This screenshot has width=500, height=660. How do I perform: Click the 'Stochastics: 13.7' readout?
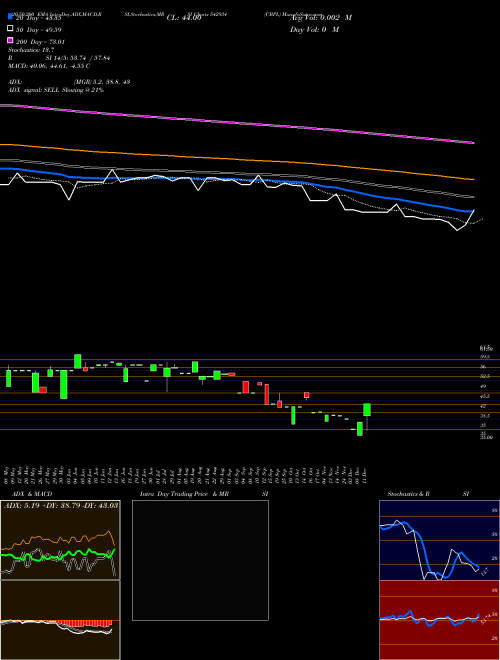31,50
